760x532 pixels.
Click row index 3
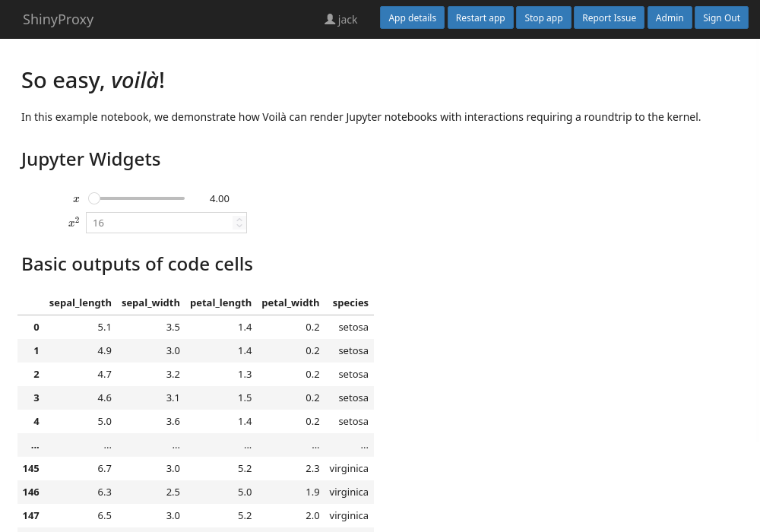(x=36, y=397)
